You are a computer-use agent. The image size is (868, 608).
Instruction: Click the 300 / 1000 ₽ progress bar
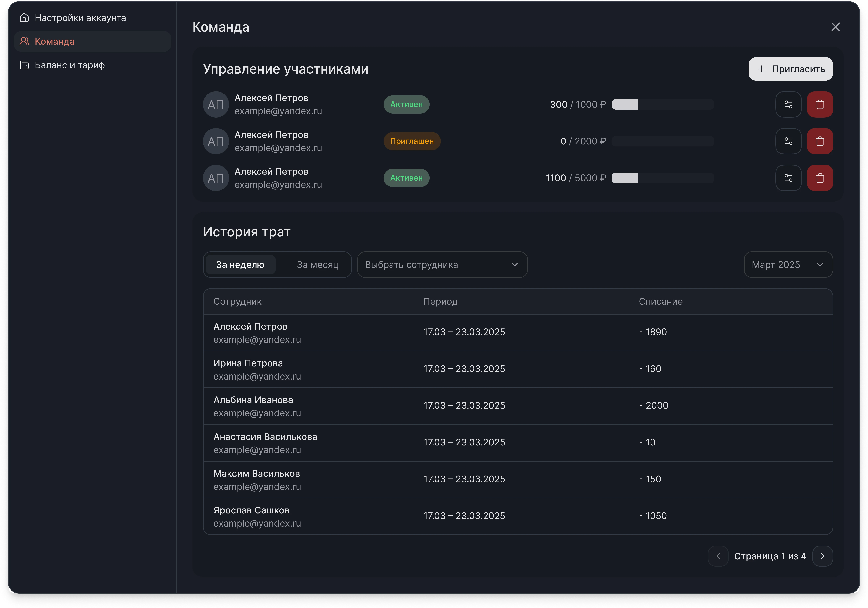point(662,104)
